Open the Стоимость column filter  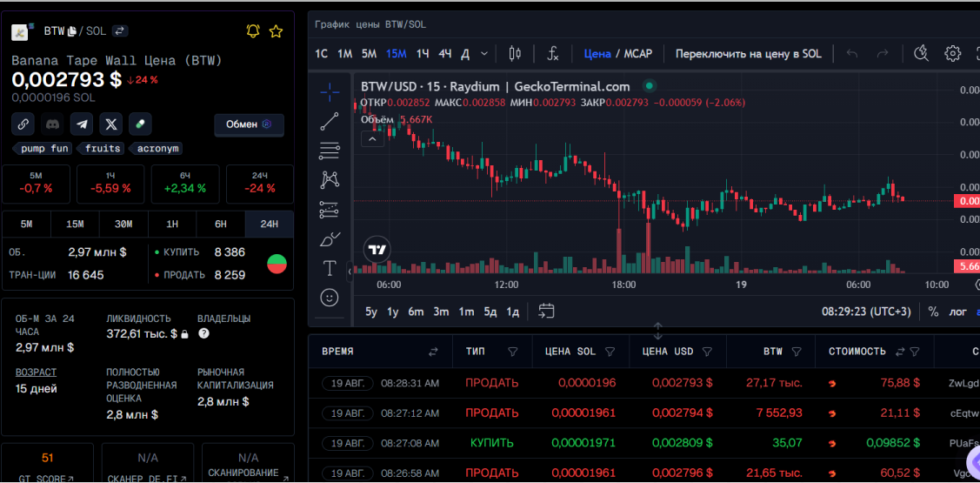click(915, 352)
